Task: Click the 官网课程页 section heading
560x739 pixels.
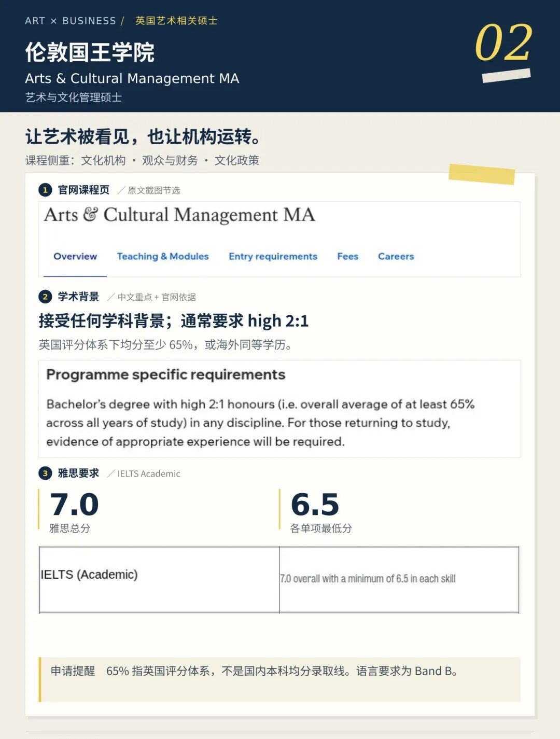Action: pos(83,190)
